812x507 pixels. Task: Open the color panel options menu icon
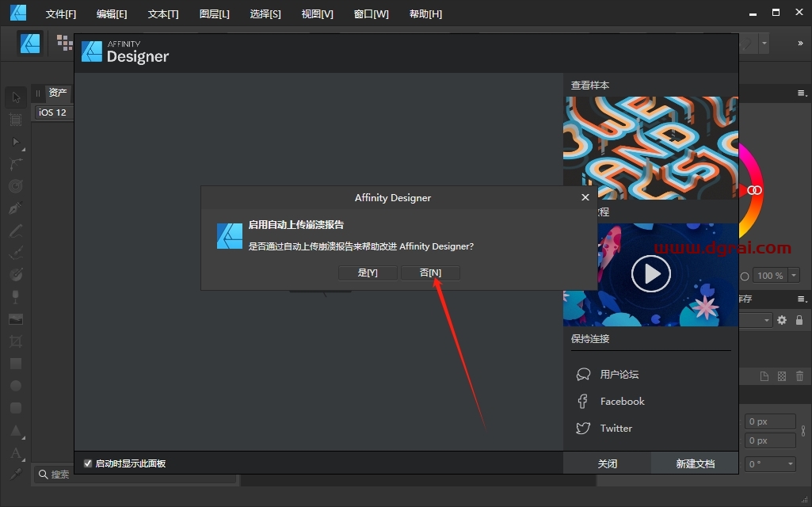(802, 93)
